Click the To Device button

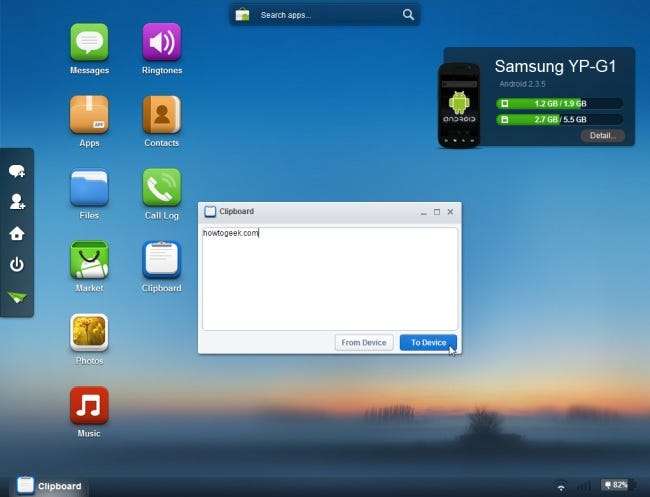pos(428,343)
